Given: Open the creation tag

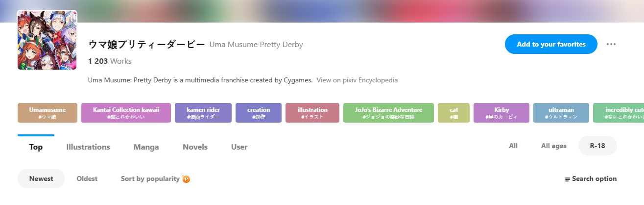Looking at the screenshot, I should (259, 113).
